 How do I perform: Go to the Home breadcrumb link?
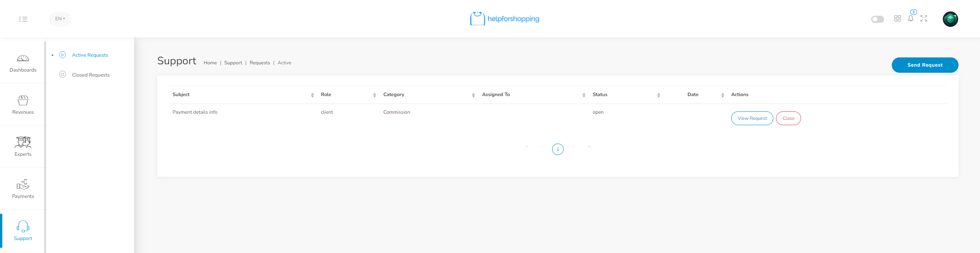[x=210, y=63]
